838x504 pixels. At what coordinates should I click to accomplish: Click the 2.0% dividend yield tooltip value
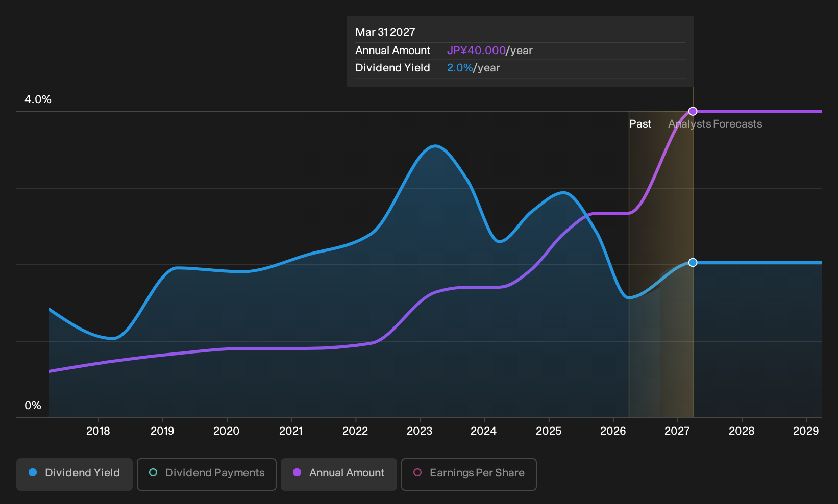click(460, 68)
